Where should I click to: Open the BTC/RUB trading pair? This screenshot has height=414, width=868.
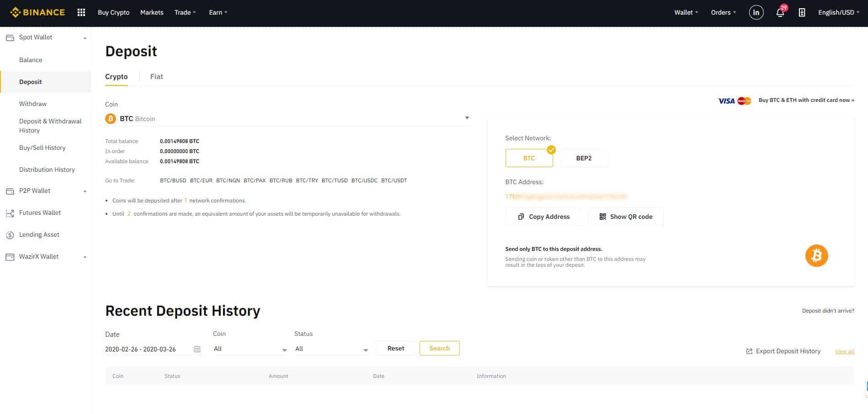click(281, 180)
